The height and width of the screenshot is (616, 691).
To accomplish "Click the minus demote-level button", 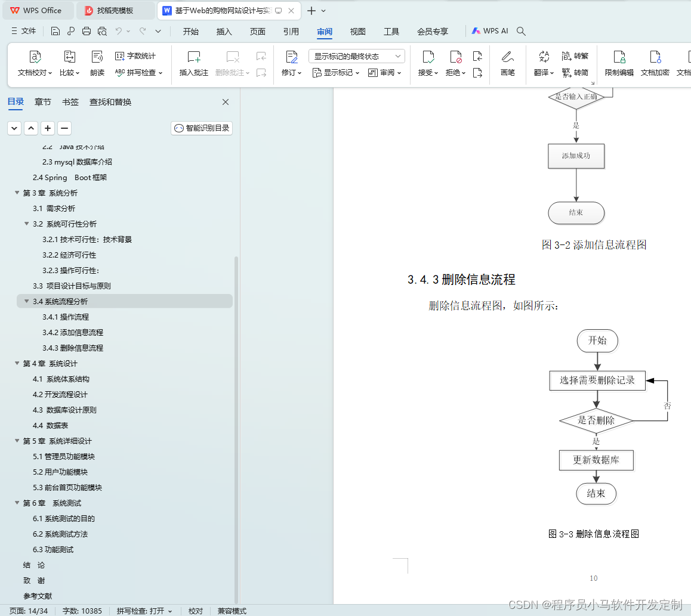I will pyautogui.click(x=64, y=128).
